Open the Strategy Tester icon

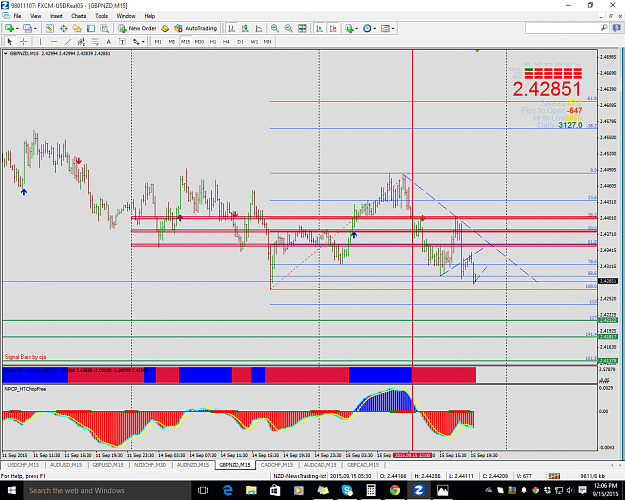point(104,28)
